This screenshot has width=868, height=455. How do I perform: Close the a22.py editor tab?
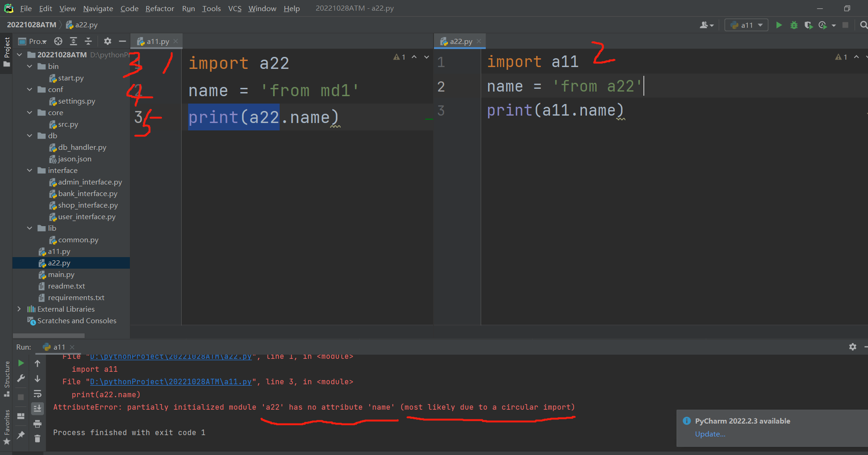tap(479, 41)
